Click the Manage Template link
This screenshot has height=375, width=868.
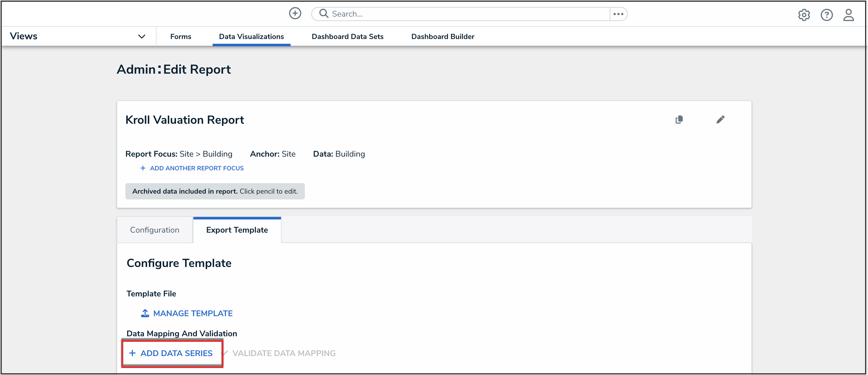(x=193, y=313)
